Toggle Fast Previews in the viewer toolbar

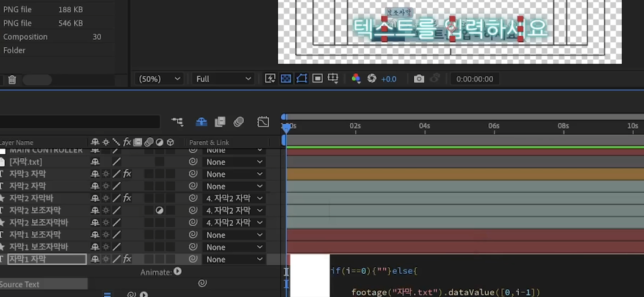pyautogui.click(x=270, y=79)
